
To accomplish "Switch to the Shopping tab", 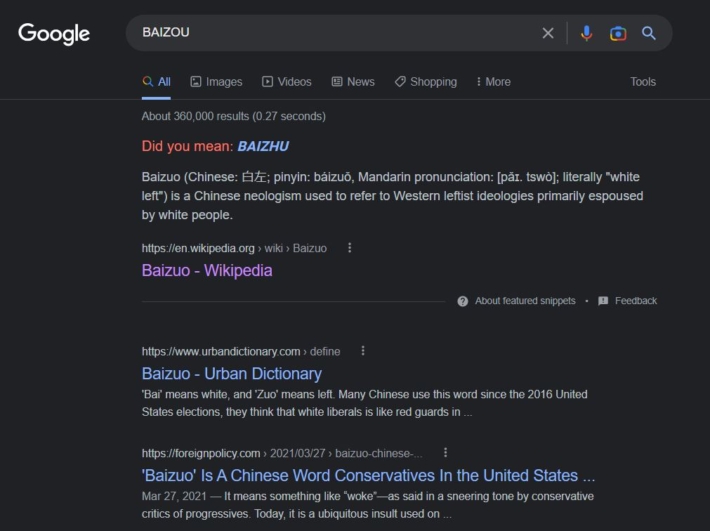I will pyautogui.click(x=426, y=82).
